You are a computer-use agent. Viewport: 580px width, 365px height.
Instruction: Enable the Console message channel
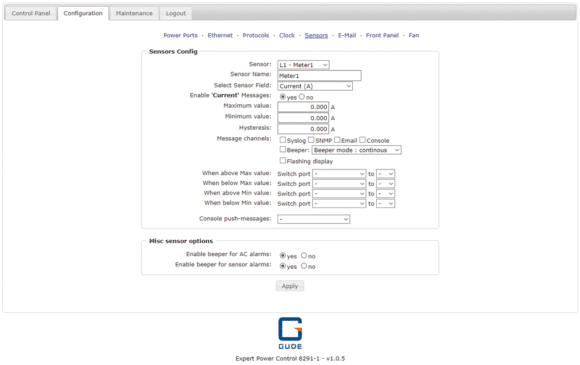coord(362,140)
